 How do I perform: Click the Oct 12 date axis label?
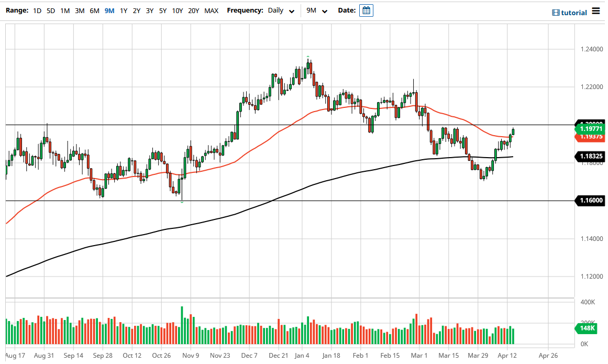point(132,356)
